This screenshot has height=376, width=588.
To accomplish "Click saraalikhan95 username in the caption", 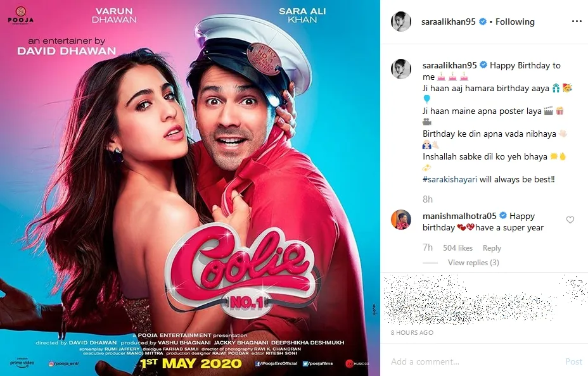I will (450, 65).
